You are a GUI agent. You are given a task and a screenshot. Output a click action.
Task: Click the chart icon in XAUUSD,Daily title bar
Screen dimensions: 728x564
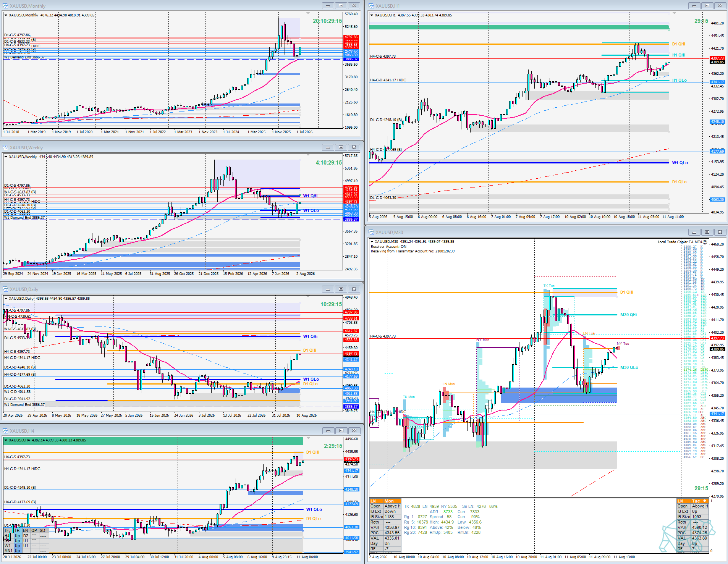[x=5, y=289]
